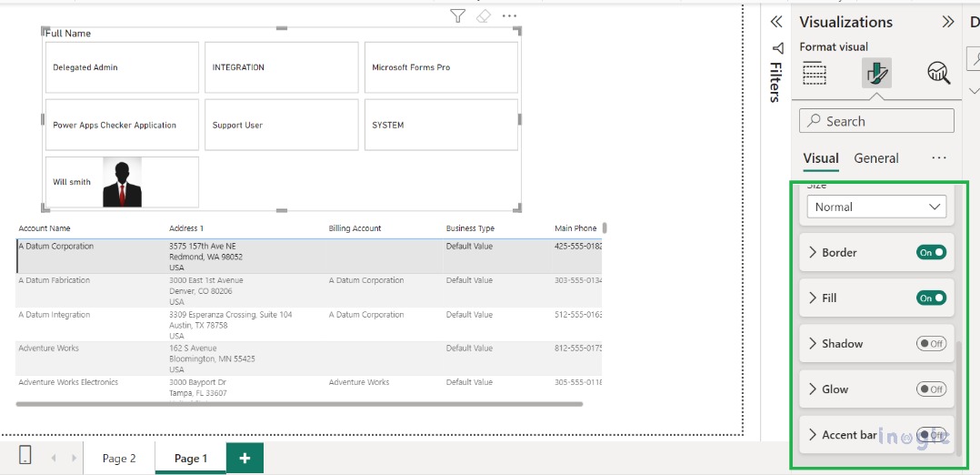
Task: Turn off the Fill toggle
Action: tap(931, 298)
